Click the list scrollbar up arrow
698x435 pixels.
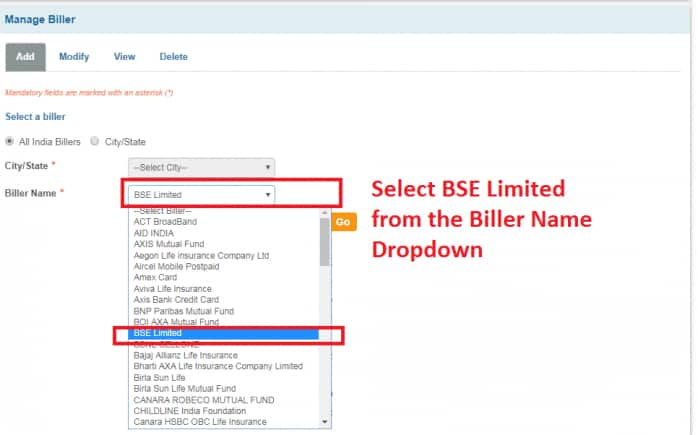pos(324,212)
